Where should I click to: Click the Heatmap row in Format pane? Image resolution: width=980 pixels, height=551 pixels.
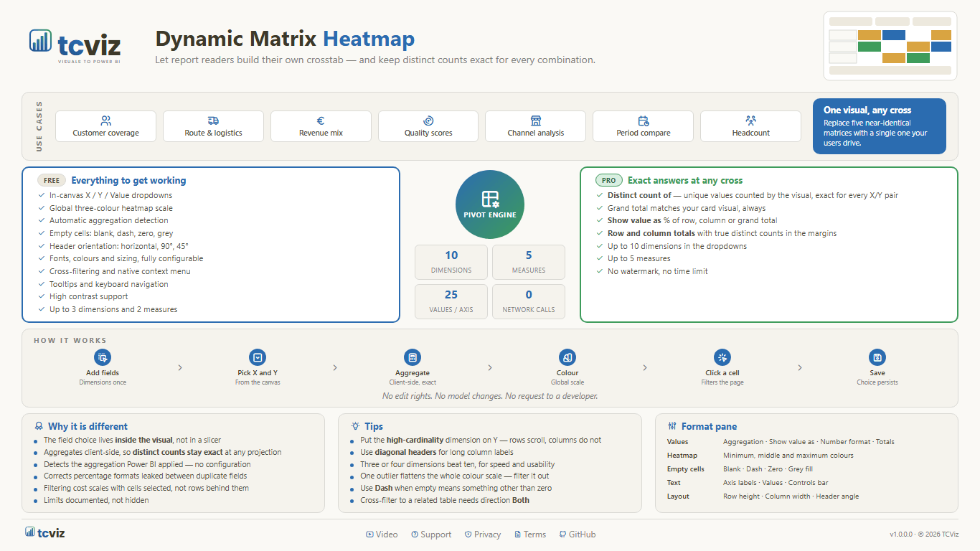[x=808, y=456]
